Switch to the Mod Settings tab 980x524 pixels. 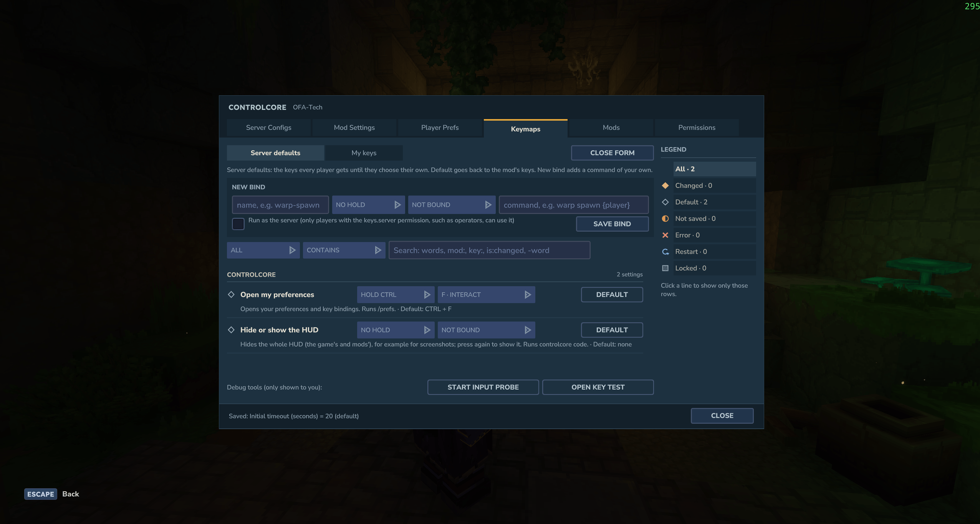pos(354,128)
